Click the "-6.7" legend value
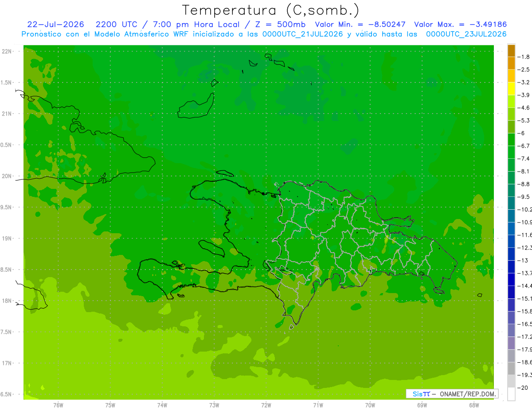Viewport: 532px width, 411px height. point(524,146)
